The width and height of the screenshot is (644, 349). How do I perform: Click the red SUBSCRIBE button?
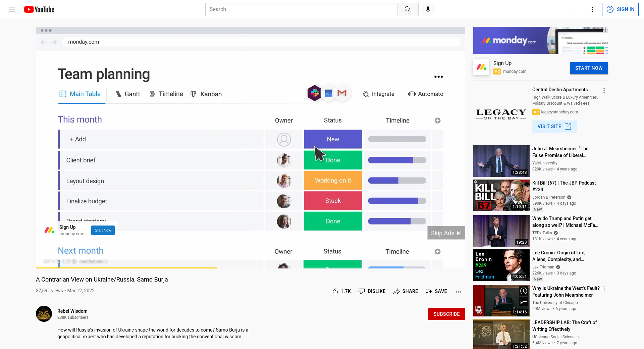(x=446, y=314)
